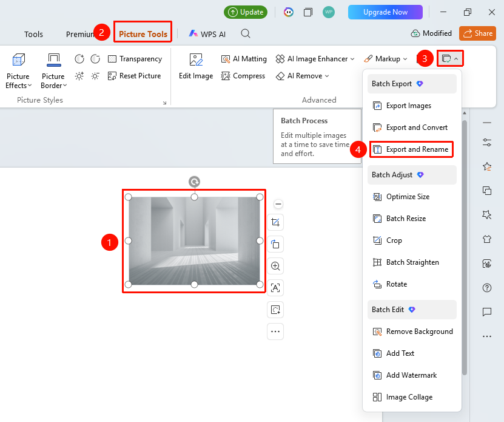Click the crop icon beside the picture
The width and height of the screenshot is (504, 422).
[275, 222]
